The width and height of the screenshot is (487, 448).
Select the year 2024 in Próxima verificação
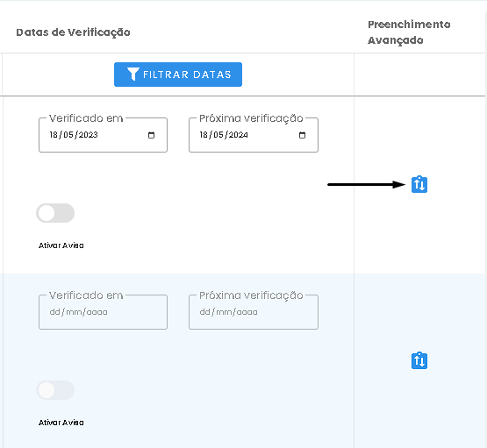(238, 135)
